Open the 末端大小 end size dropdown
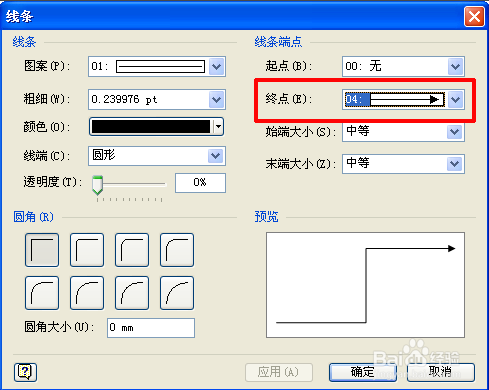The width and height of the screenshot is (489, 390). (455, 164)
